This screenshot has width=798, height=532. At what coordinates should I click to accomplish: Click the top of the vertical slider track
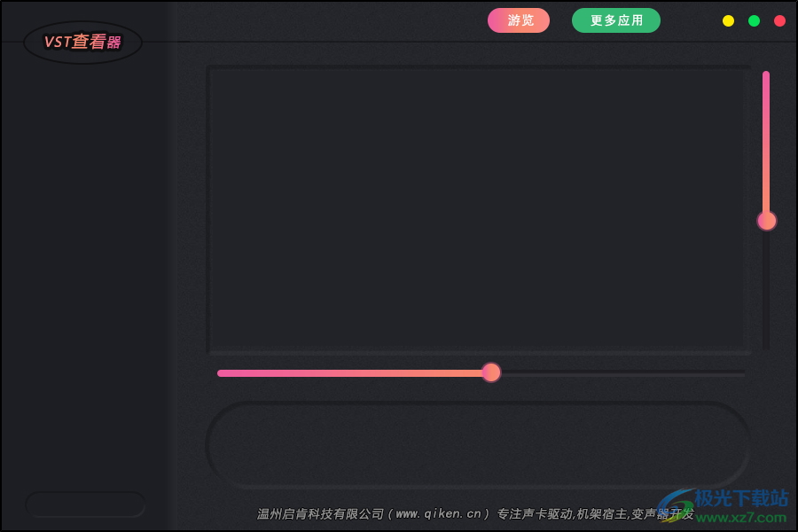[x=767, y=80]
